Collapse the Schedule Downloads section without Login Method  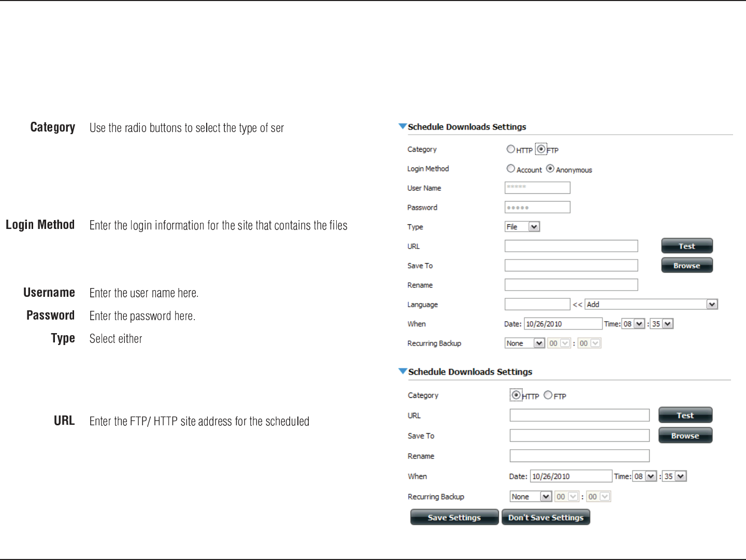(x=403, y=371)
